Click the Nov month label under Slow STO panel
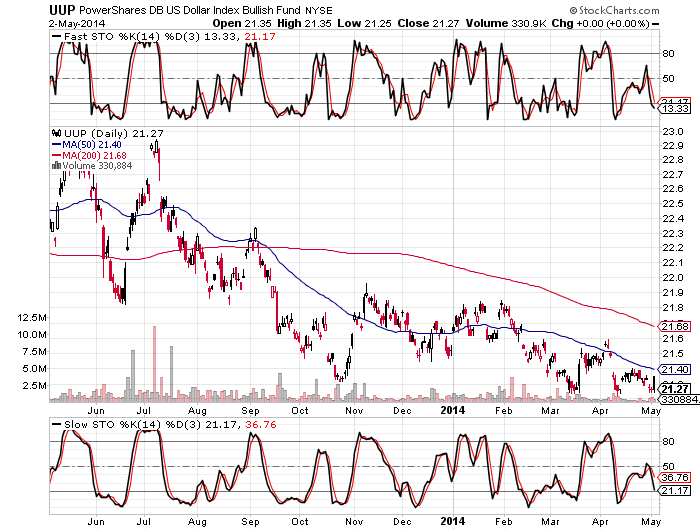The width and height of the screenshot is (700, 530). (354, 522)
